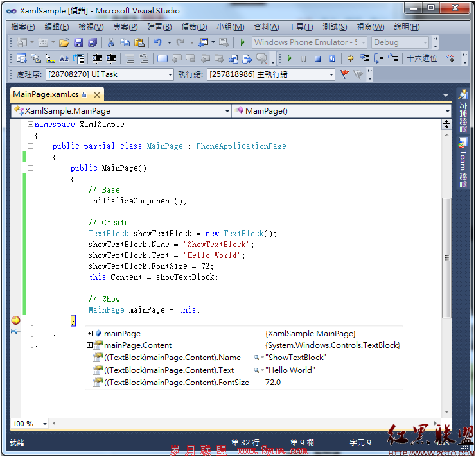Open the MainPage() members dropdown

click(342, 111)
